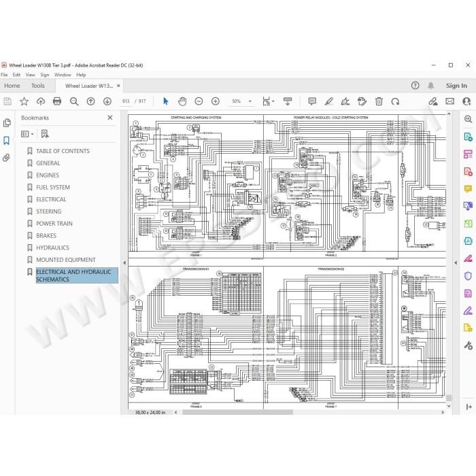Click the Sign In link
Image resolution: width=476 pixels, height=476 pixels.
(456, 86)
